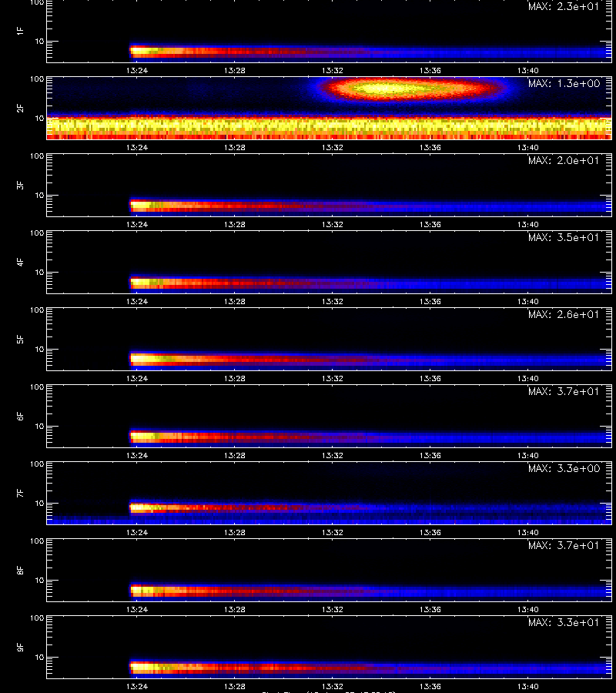Image resolution: width=616 pixels, height=693 pixels.
Task: Click the 13:36 tick label under the 5F panel
Action: tap(430, 378)
